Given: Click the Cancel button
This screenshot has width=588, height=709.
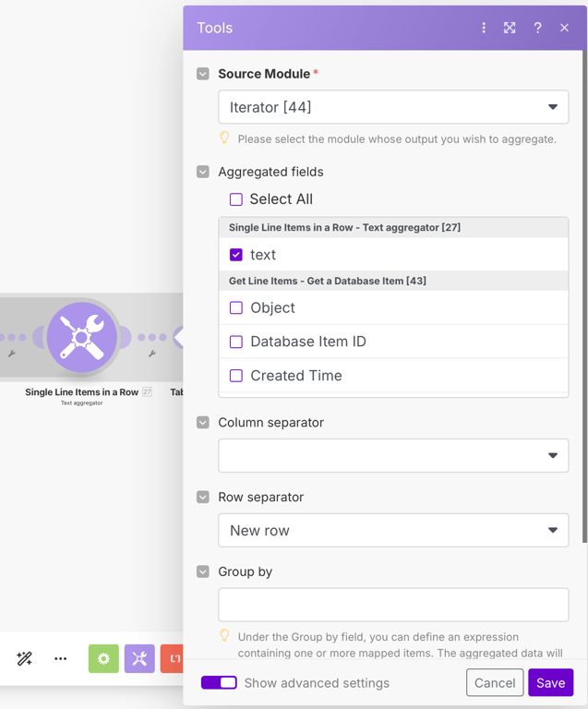Looking at the screenshot, I should pos(495,682).
